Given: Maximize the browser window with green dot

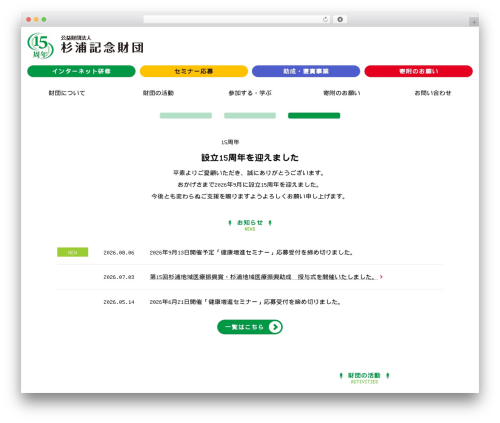Looking at the screenshot, I should 44,19.
